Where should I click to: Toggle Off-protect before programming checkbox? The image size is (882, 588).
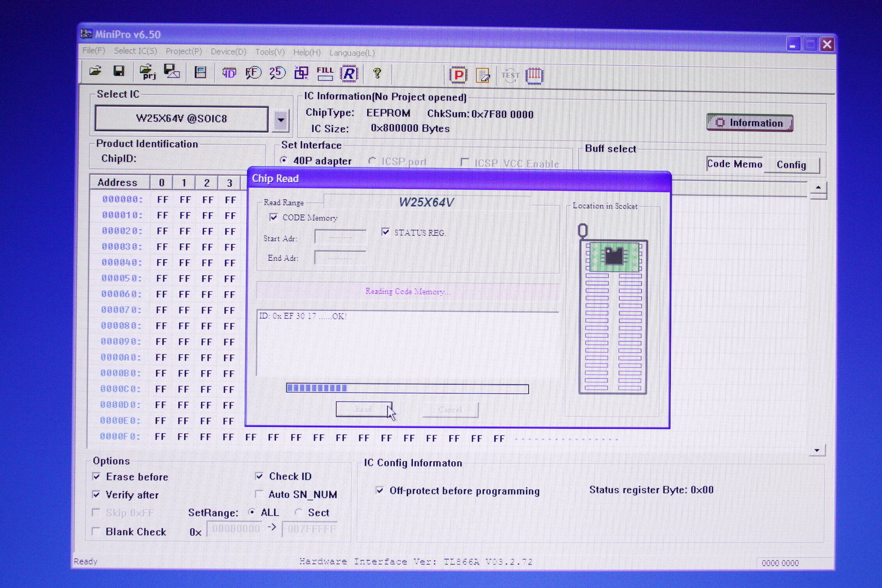coord(380,490)
